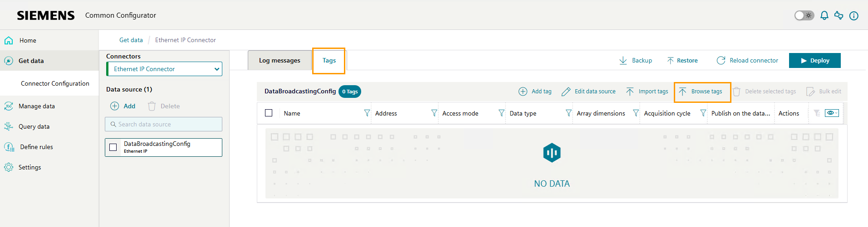The width and height of the screenshot is (868, 227).
Task: Click Edit data source pencil icon
Action: [566, 92]
